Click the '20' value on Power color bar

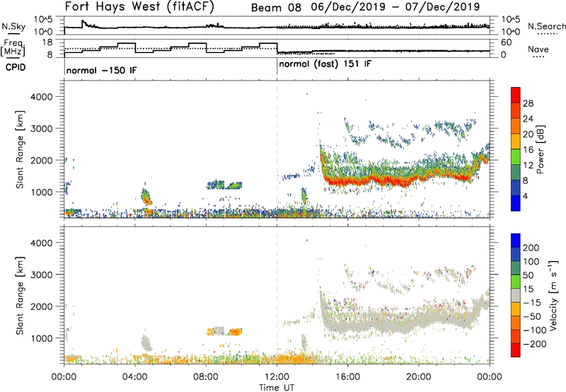coord(528,134)
